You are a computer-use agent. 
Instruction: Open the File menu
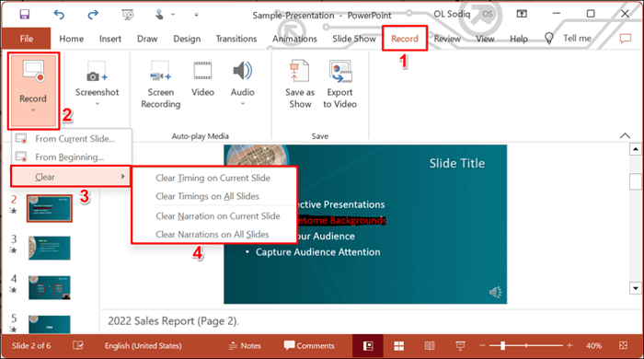(x=27, y=39)
